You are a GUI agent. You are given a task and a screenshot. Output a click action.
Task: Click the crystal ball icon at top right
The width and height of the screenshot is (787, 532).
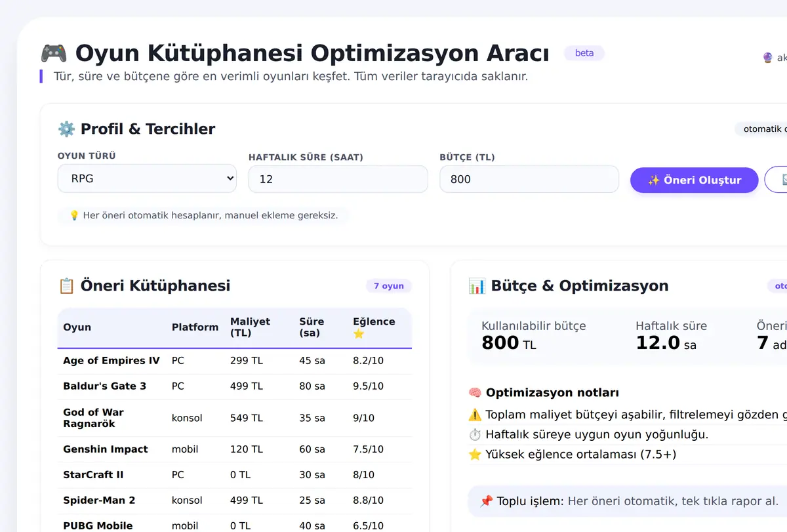click(x=767, y=58)
